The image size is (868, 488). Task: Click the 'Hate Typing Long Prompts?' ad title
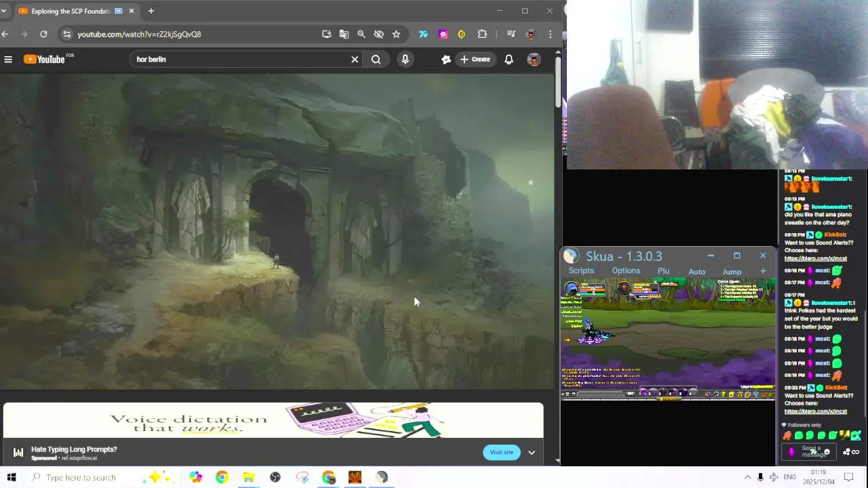[74, 449]
